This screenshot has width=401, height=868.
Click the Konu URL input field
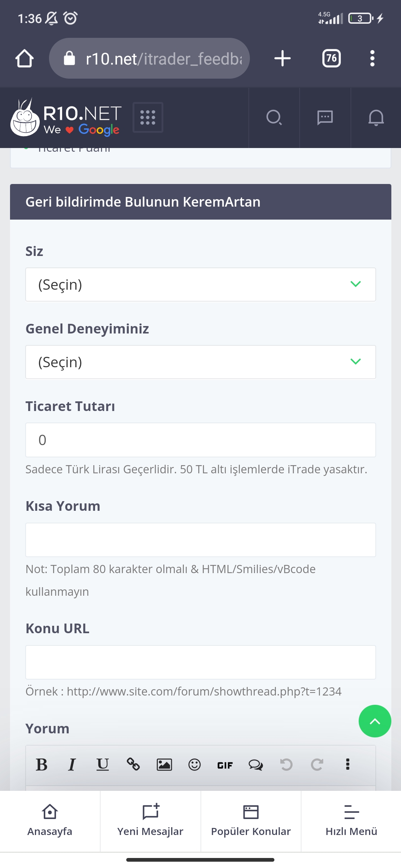coord(200,662)
